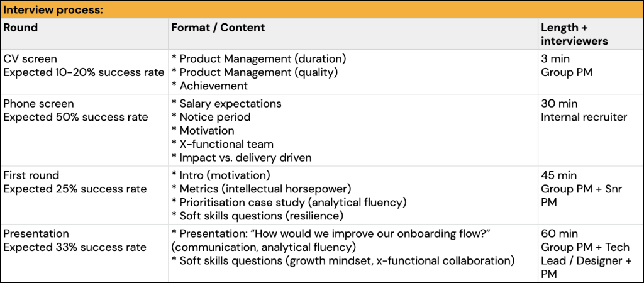Select the 'Achievement' bullet line
The height and width of the screenshot is (283, 644).
pos(209,86)
